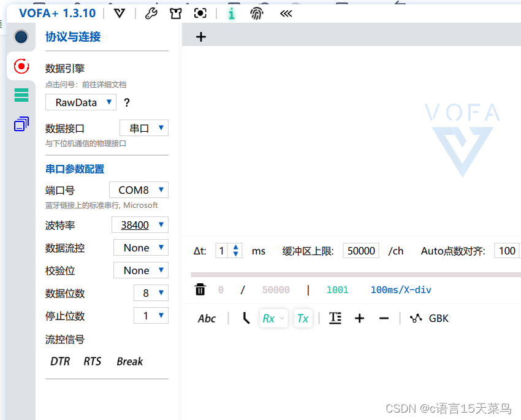Click the green 1001 point count value
Screen dimensions: 521x420
coord(337,290)
